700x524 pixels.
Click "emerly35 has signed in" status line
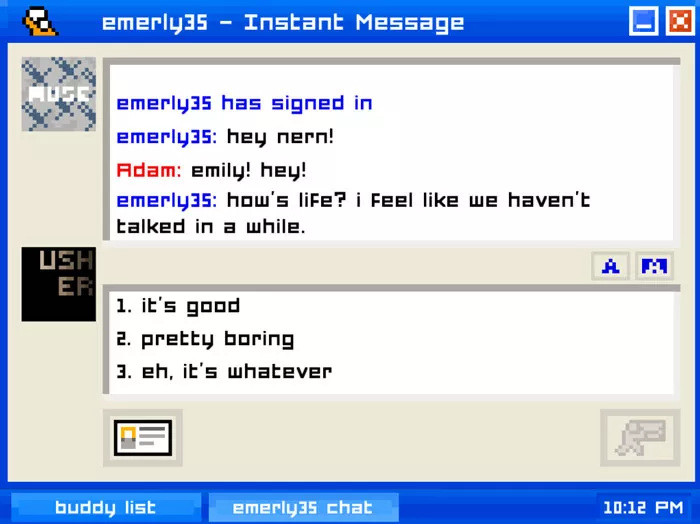pyautogui.click(x=244, y=104)
